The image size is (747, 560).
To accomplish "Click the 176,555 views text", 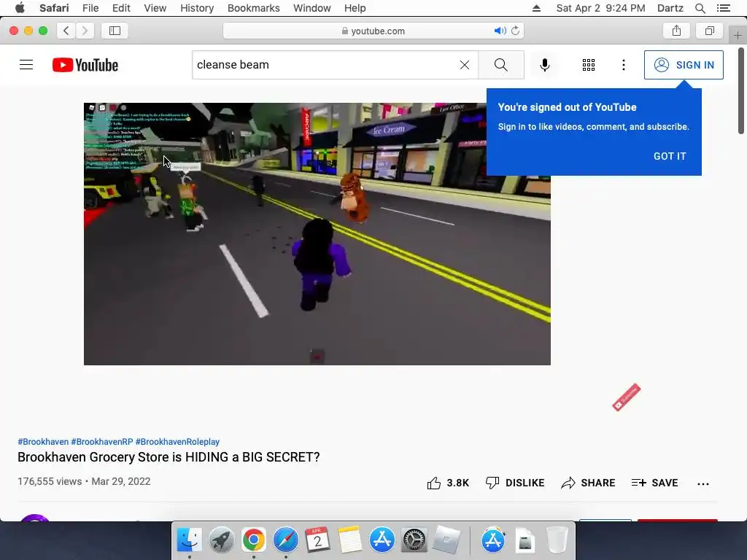I will (50, 481).
